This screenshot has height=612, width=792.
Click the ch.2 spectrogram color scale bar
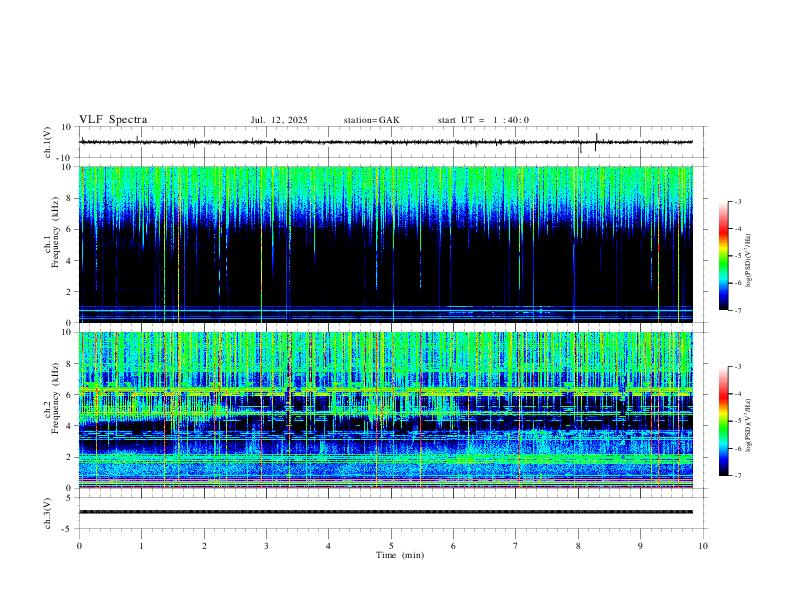(x=723, y=421)
